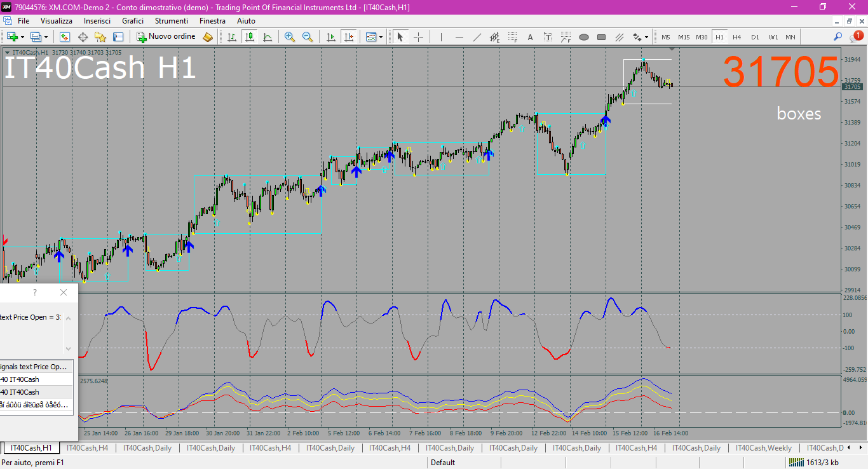Expand the New Chart dropdown arrow
868x469 pixels.
22,37
